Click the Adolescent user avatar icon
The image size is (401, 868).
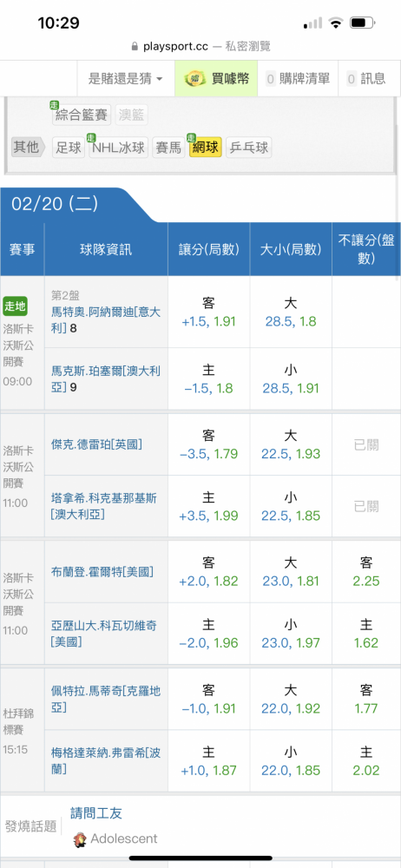pos(81,838)
